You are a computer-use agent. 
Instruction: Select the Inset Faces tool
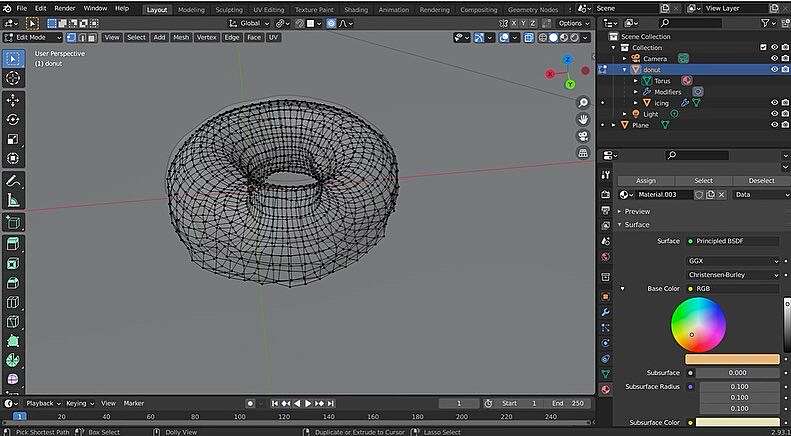coord(14,264)
